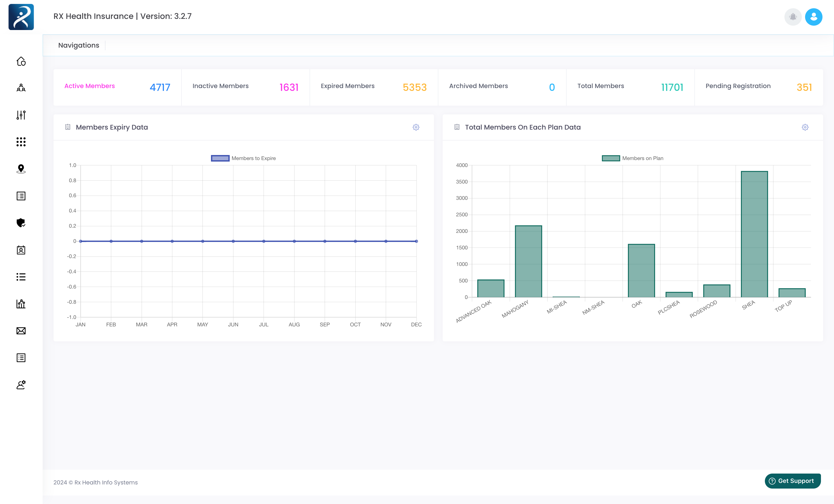This screenshot has width=834, height=504.
Task: Click the ROSEWOOD bar in plan chart
Action: (x=717, y=291)
